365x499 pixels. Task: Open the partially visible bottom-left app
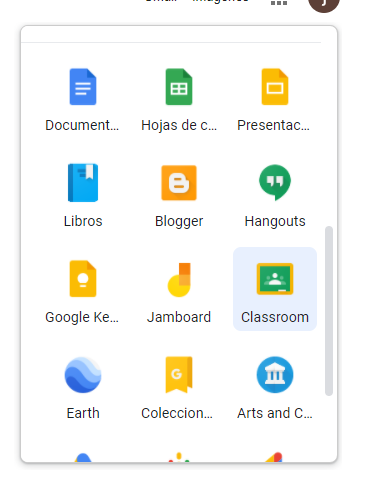click(83, 457)
